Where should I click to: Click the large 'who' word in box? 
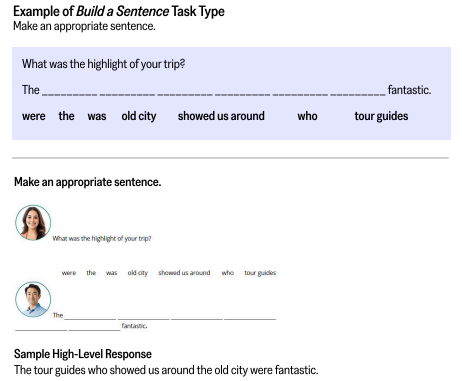[307, 116]
